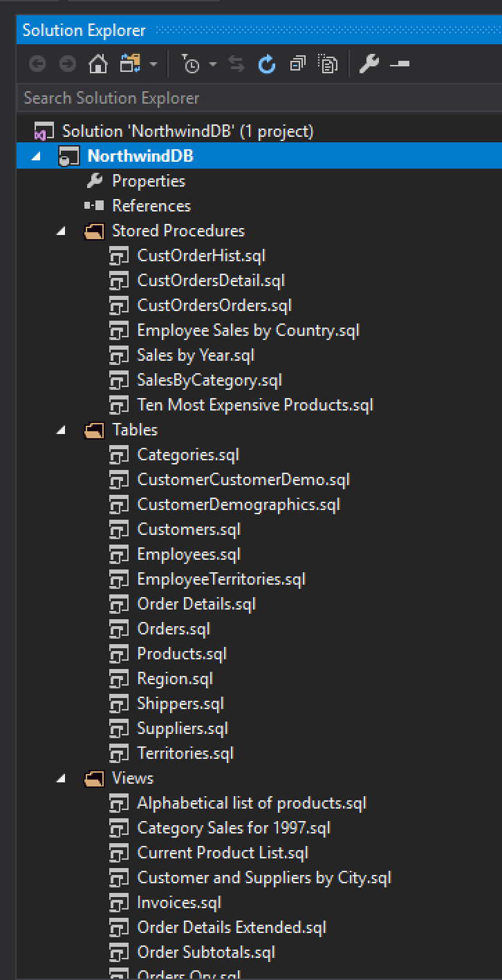
Task: Select Customer and Suppliers by City.sql
Action: click(264, 878)
